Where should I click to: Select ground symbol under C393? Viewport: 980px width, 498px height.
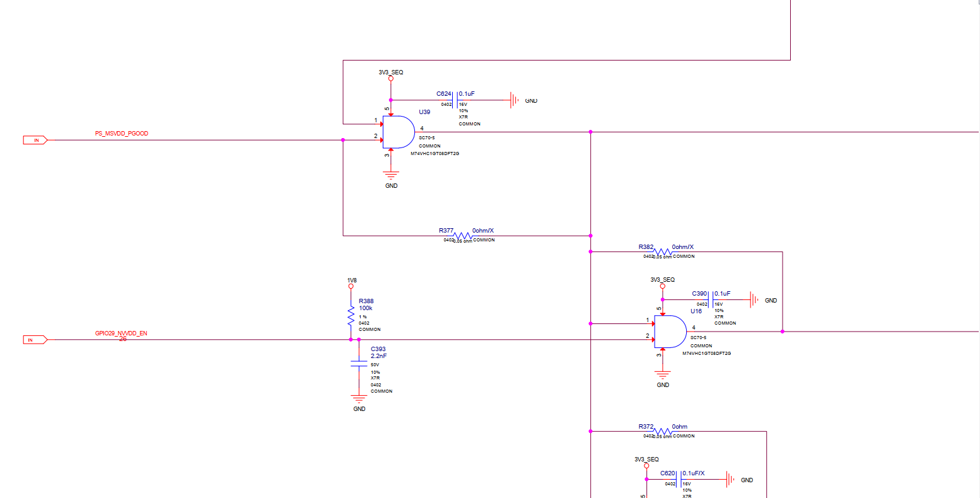tap(359, 399)
